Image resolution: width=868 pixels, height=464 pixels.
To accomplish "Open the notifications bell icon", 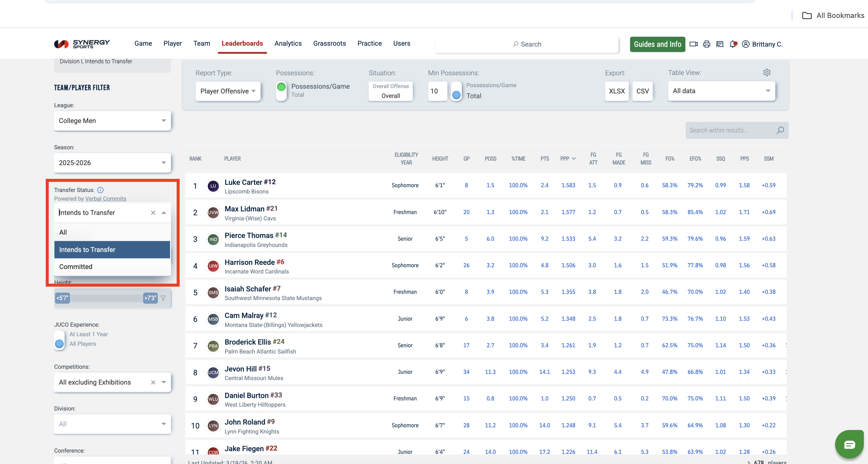I will [733, 44].
